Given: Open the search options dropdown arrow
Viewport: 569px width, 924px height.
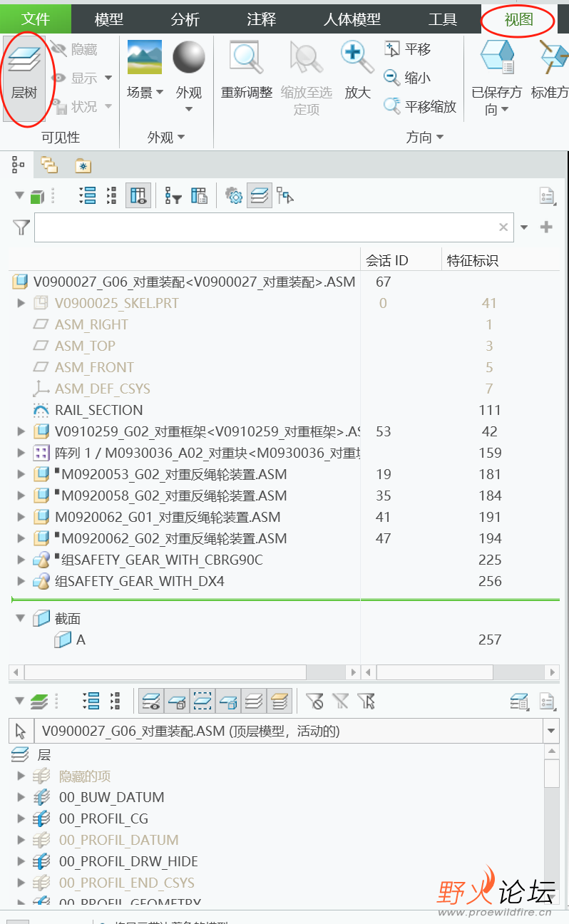Looking at the screenshot, I should (x=524, y=227).
